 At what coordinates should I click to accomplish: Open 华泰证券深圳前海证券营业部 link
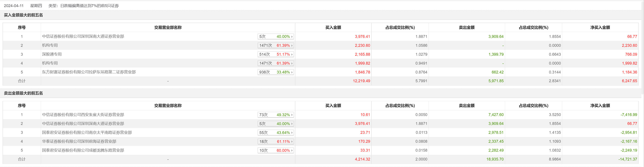click(x=79, y=142)
